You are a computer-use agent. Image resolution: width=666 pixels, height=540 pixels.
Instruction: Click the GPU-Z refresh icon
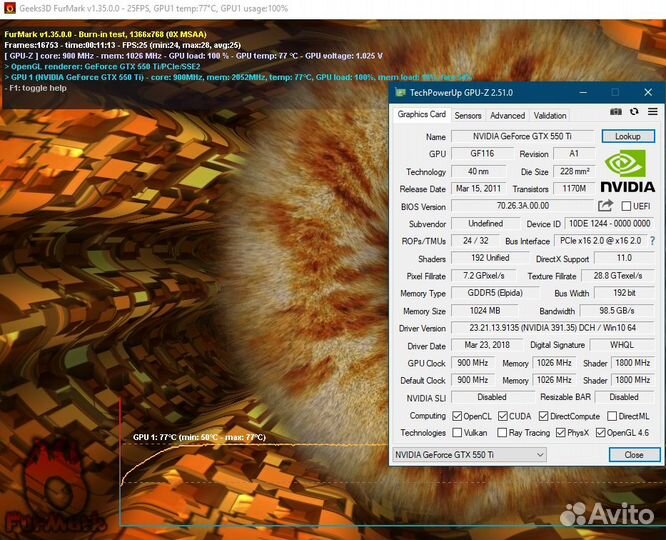pos(634,112)
